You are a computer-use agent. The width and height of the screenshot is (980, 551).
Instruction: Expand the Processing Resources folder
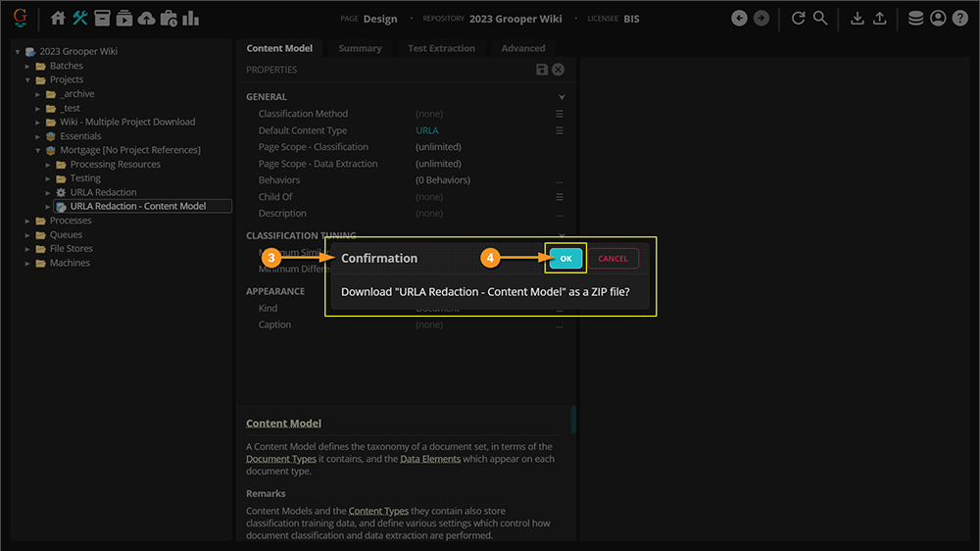tap(48, 165)
